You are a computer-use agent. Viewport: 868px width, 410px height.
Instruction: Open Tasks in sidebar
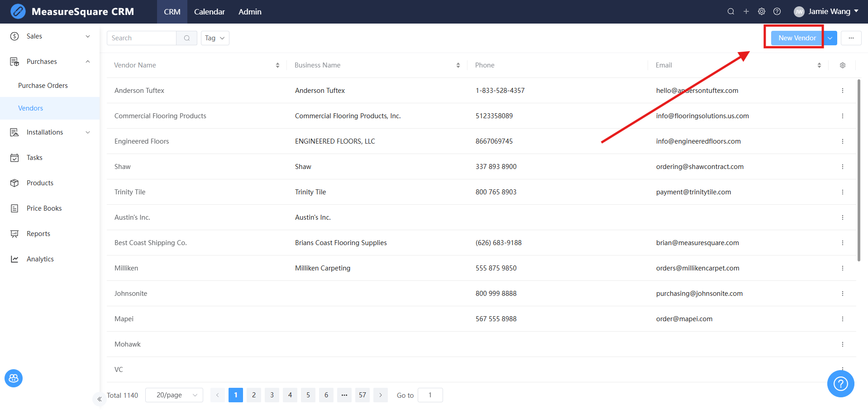tap(50, 158)
